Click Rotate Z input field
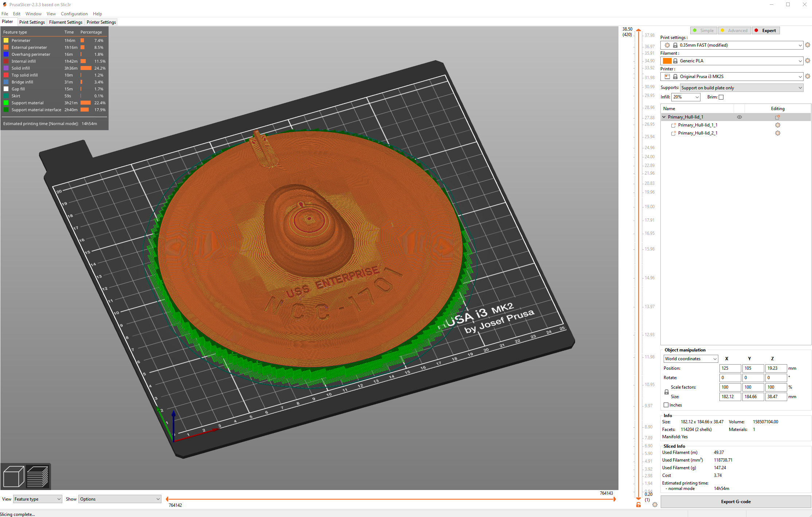 pyautogui.click(x=776, y=378)
